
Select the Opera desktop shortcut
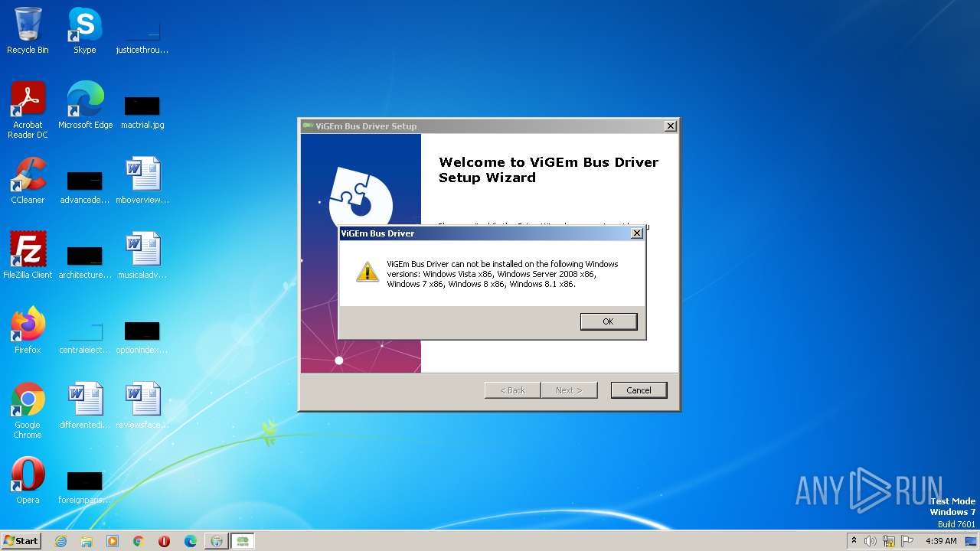[28, 481]
